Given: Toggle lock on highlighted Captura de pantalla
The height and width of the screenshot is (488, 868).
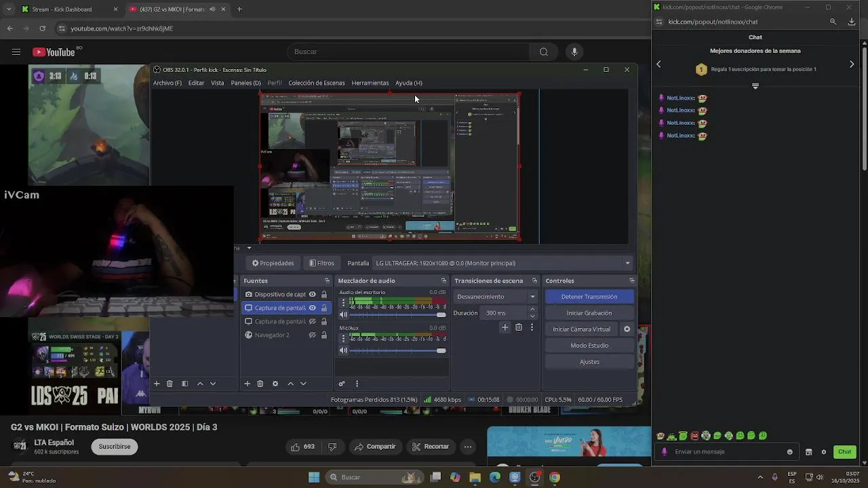Looking at the screenshot, I should point(324,308).
